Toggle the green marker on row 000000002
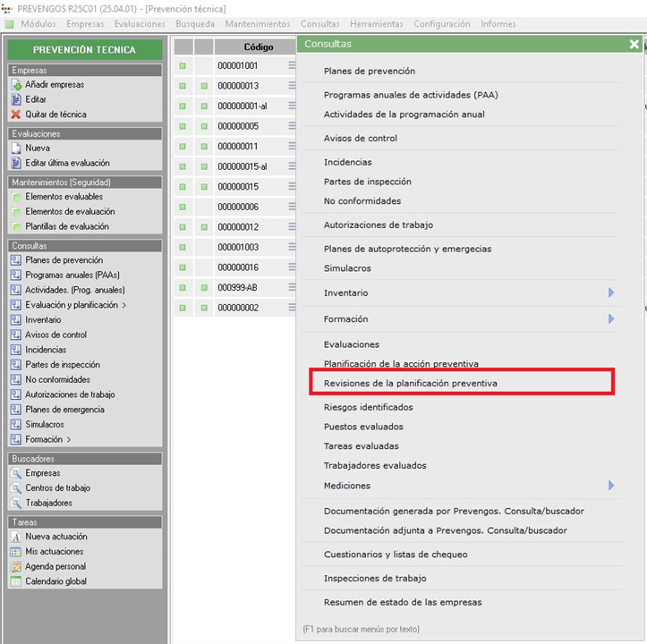Screen dimensions: 647x644 [x=183, y=308]
